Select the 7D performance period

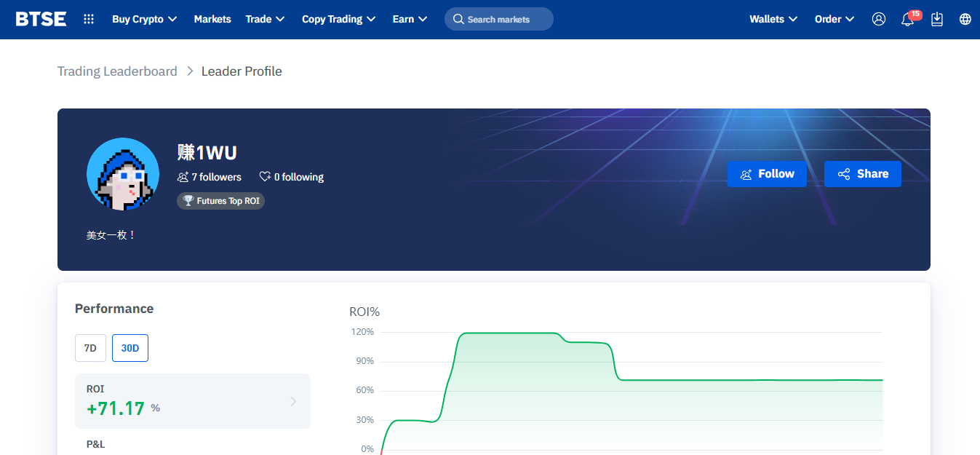[90, 348]
